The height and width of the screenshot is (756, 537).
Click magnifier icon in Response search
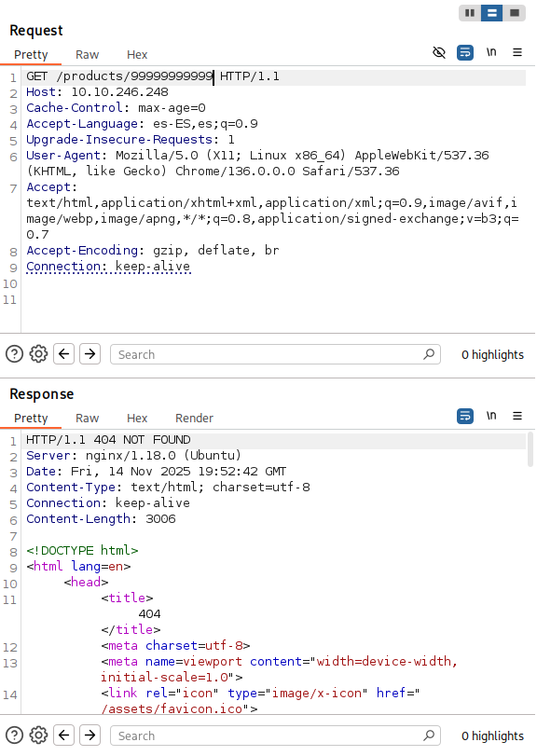click(x=429, y=735)
